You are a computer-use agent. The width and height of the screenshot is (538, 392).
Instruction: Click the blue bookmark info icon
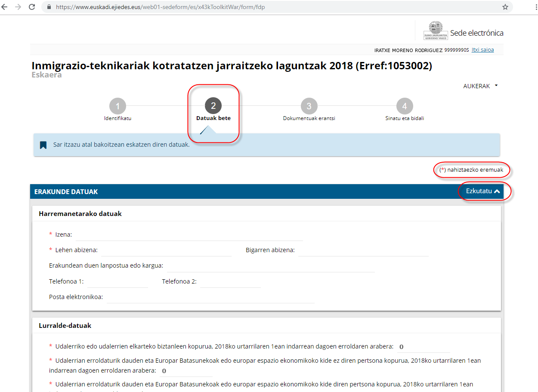click(x=43, y=145)
